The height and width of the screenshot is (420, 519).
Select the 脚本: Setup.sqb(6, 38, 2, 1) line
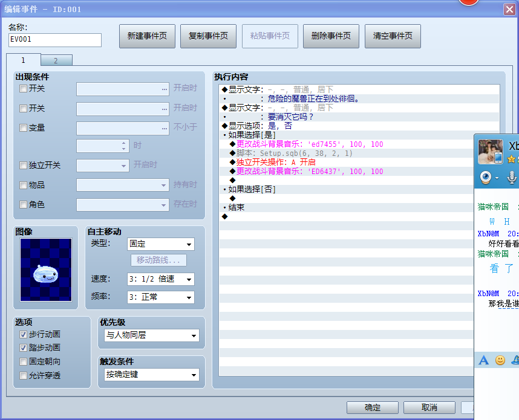347,153
